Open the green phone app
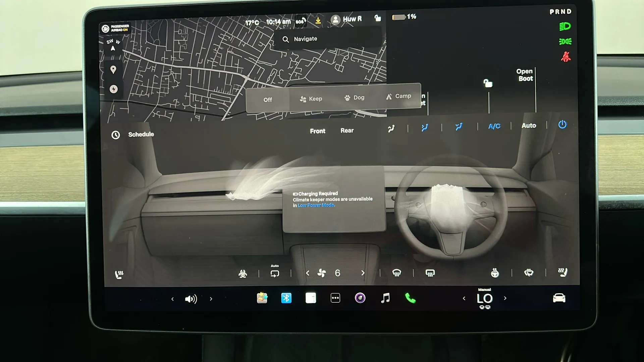This screenshot has height=362, width=644. pos(410,298)
